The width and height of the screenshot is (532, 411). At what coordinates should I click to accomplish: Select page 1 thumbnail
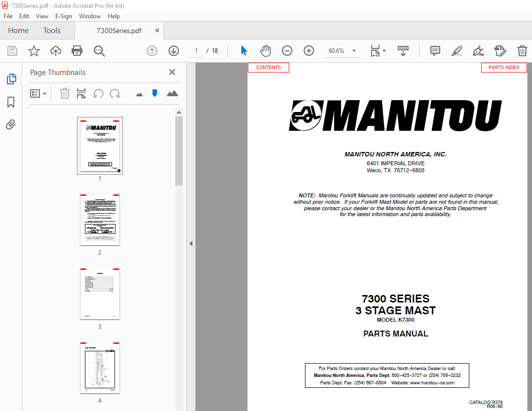(x=100, y=146)
